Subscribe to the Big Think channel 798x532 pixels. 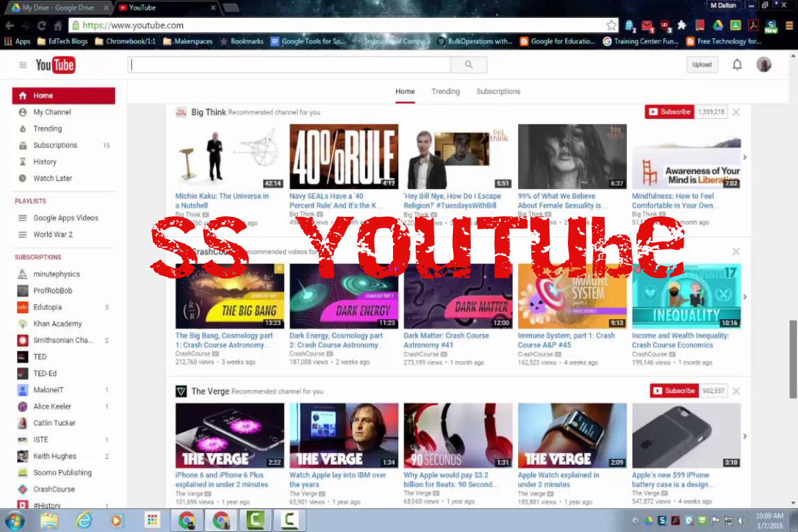point(670,112)
